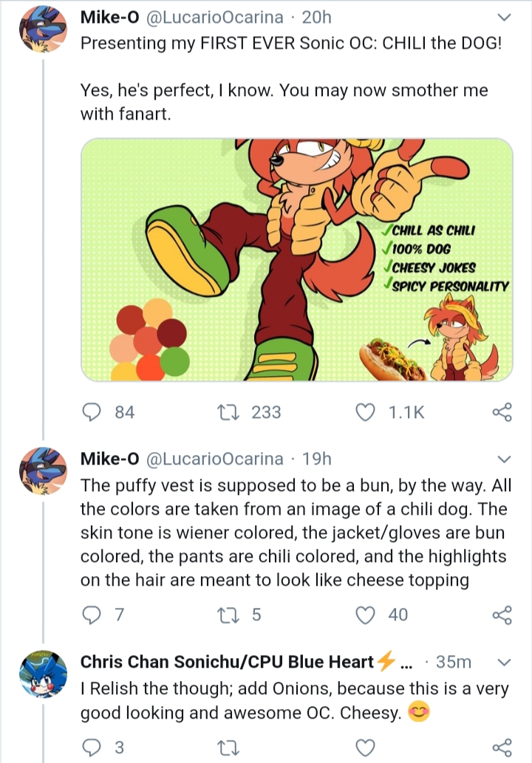532x763 pixels.
Task: Open Chris Chan Sonichu/CPU Blue Heart profile name
Action: tap(227, 662)
